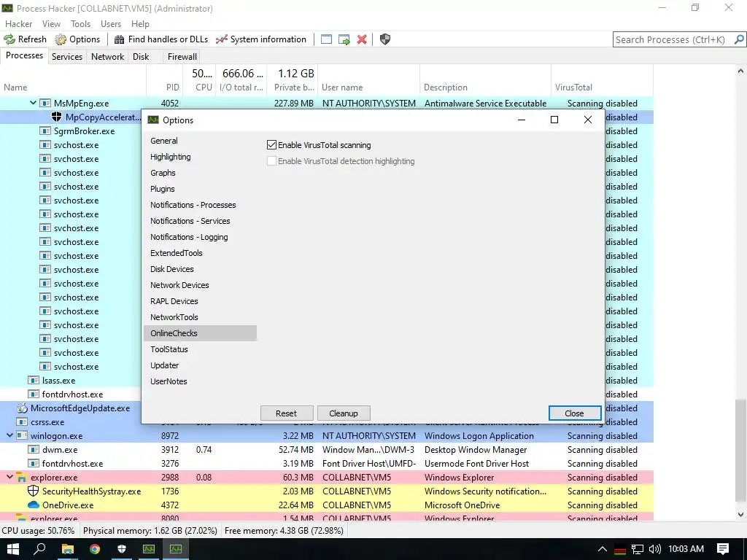Click the search magnifier icon in search box
Viewport: 747px width, 560px height.
click(x=739, y=39)
